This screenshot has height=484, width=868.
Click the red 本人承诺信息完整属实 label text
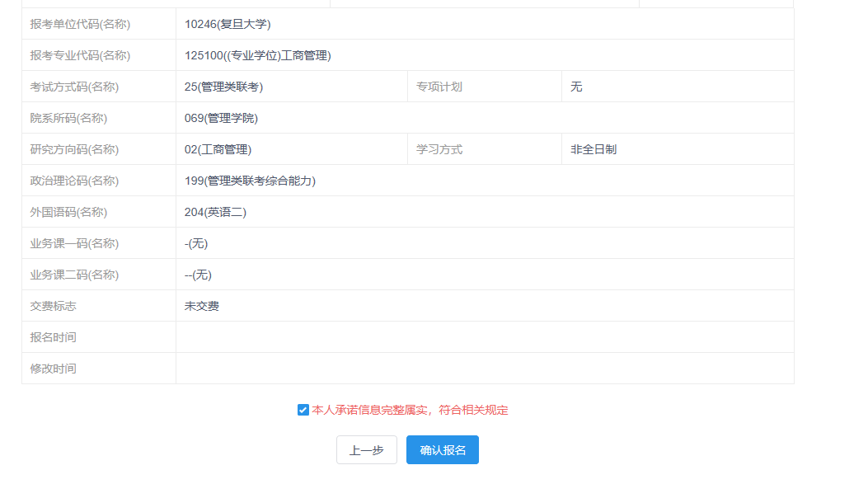click(410, 410)
